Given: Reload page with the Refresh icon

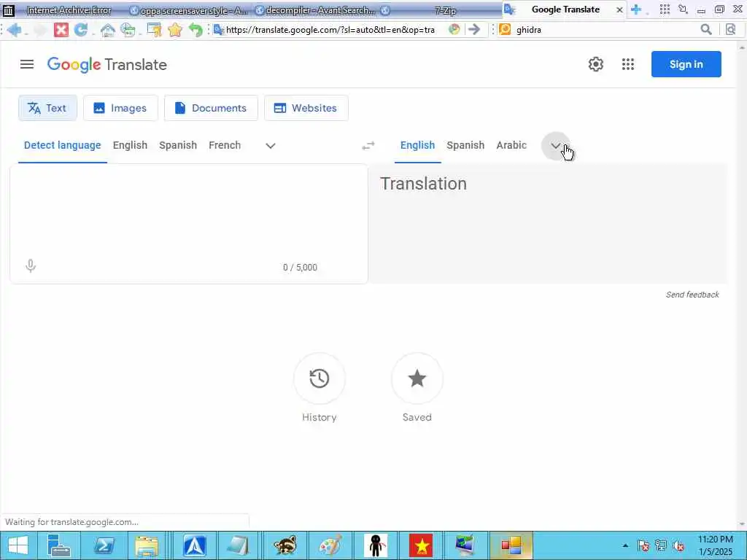Looking at the screenshot, I should pyautogui.click(x=80, y=30).
